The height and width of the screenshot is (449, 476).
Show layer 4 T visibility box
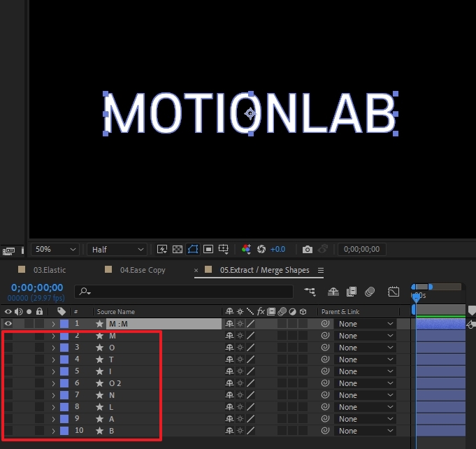pyautogui.click(x=8, y=359)
